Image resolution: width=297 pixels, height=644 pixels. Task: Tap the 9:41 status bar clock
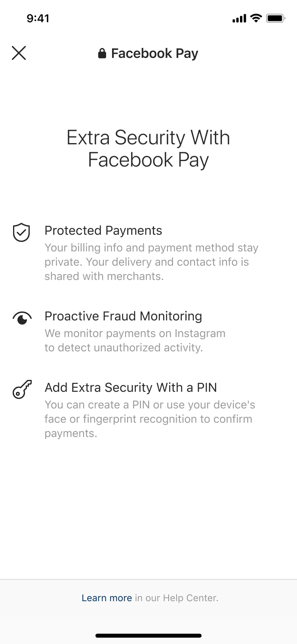click(38, 18)
